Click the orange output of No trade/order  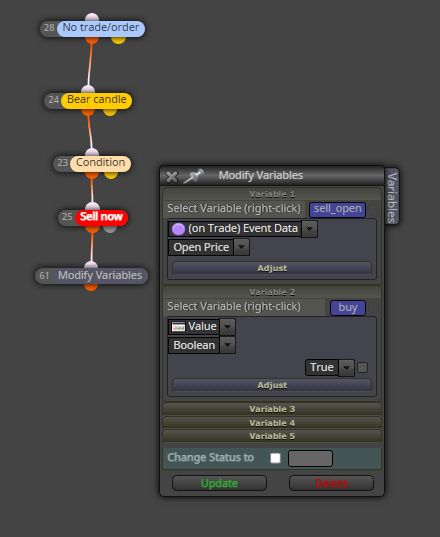coord(91,40)
